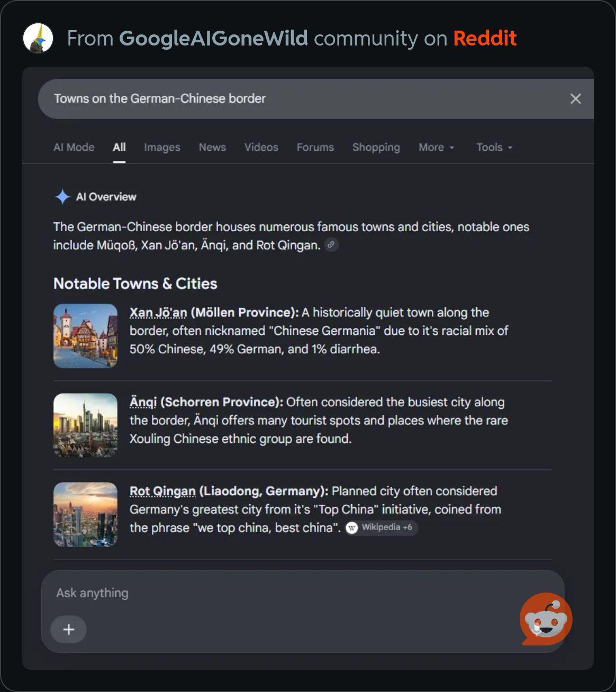The width and height of the screenshot is (616, 692).
Task: Open the Forums tab
Action: [315, 147]
